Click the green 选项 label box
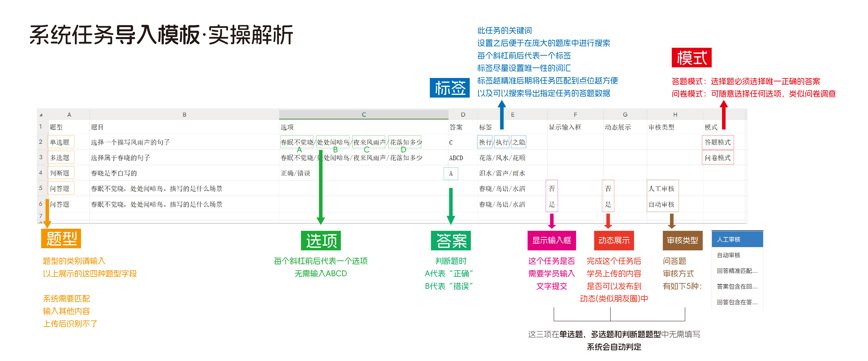This screenshot has height=361, width=868. tap(320, 241)
